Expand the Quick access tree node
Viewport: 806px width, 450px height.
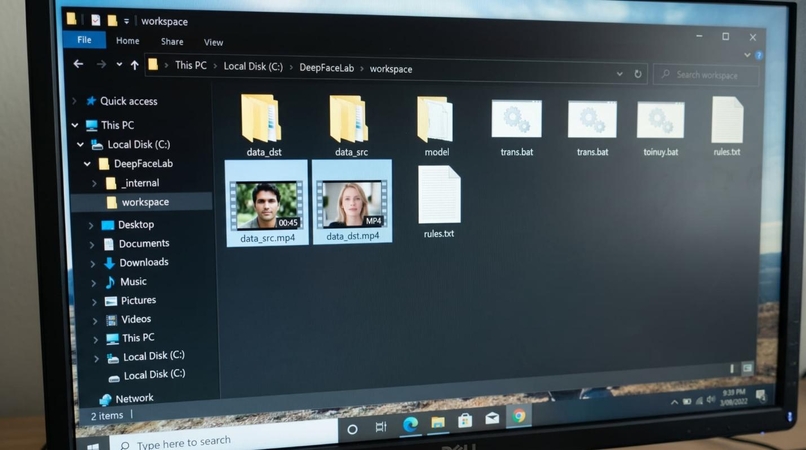(75, 101)
